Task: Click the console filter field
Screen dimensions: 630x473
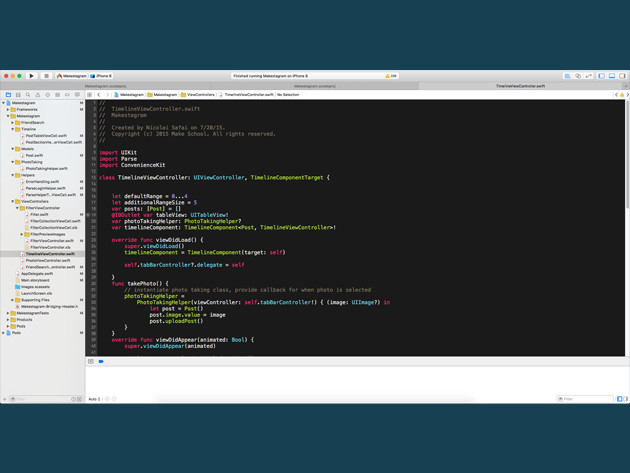Action: (x=585, y=399)
